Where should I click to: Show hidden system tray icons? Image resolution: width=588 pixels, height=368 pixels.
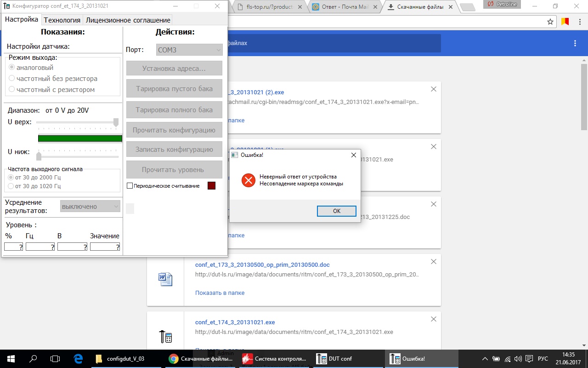[485, 359]
